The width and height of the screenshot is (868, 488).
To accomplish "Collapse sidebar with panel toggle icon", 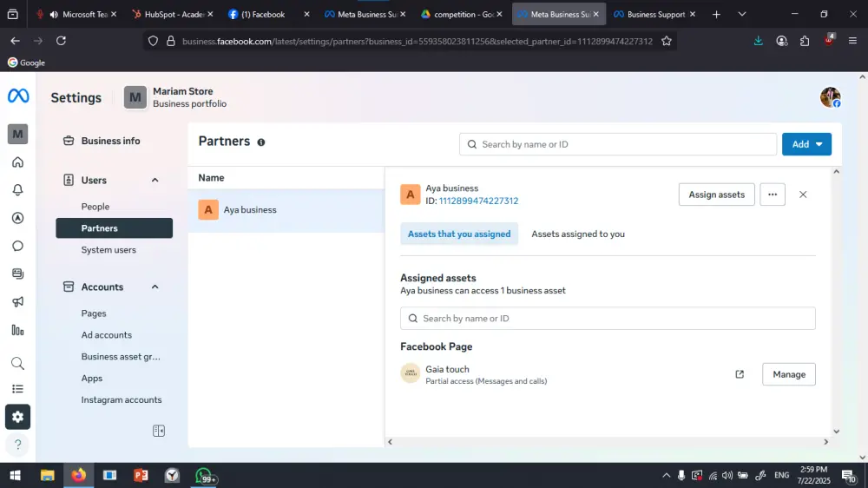I will (159, 431).
